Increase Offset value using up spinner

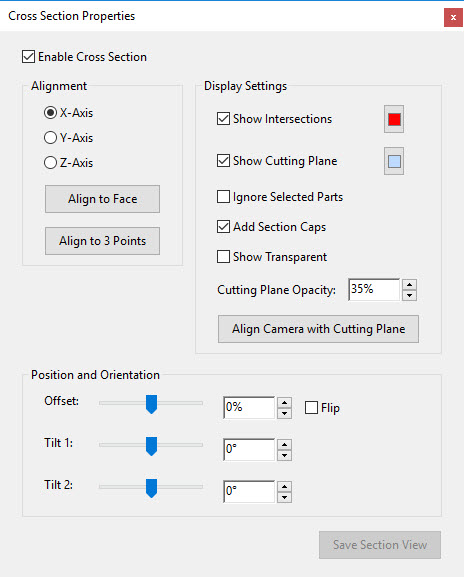tap(284, 403)
